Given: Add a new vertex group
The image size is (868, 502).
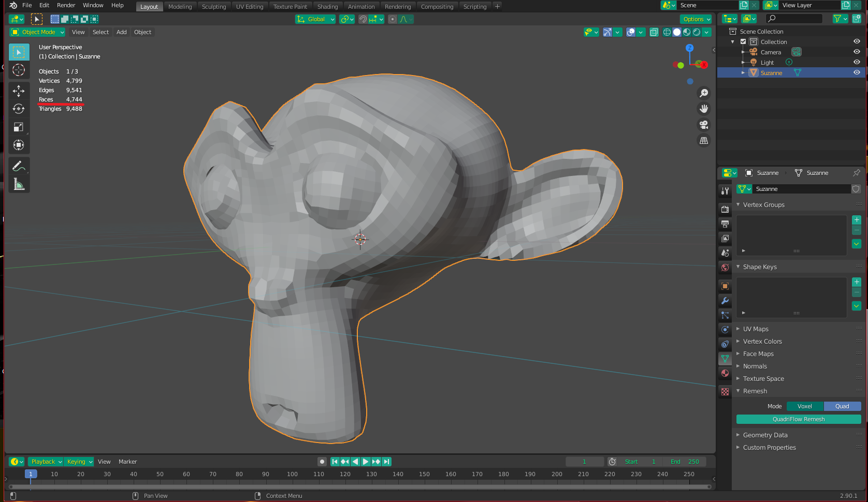Looking at the screenshot, I should [857, 220].
